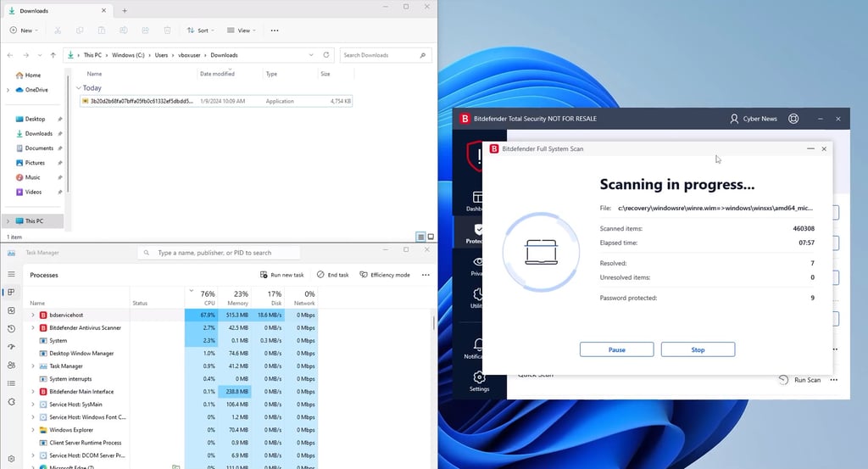
Task: Click Run new task in Task Manager
Action: click(281, 275)
